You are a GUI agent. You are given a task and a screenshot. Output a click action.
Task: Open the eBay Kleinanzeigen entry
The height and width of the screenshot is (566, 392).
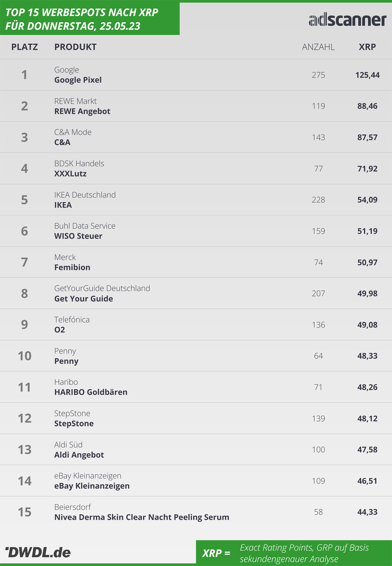point(92,486)
